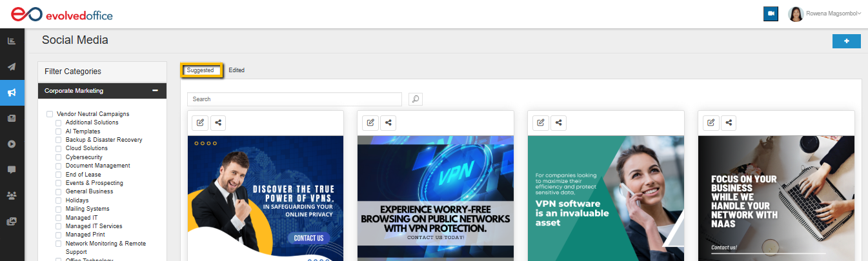Screen dimensions: 868x261
Task: Open the Rowena Magsombol user dropdown
Action: (833, 14)
